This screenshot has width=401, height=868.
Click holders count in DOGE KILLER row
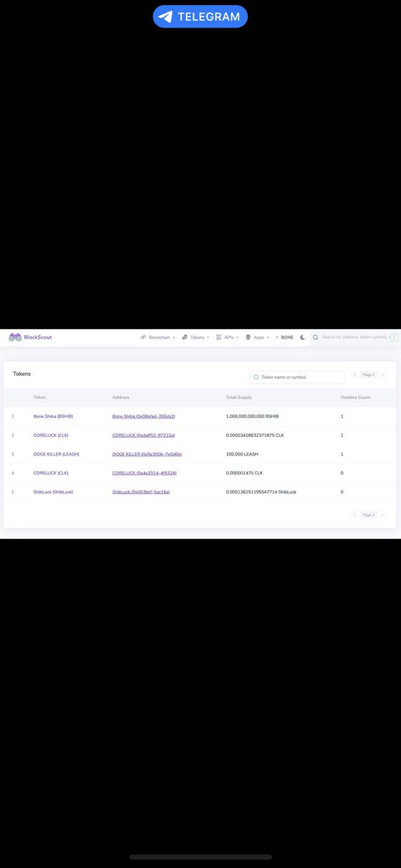point(342,454)
